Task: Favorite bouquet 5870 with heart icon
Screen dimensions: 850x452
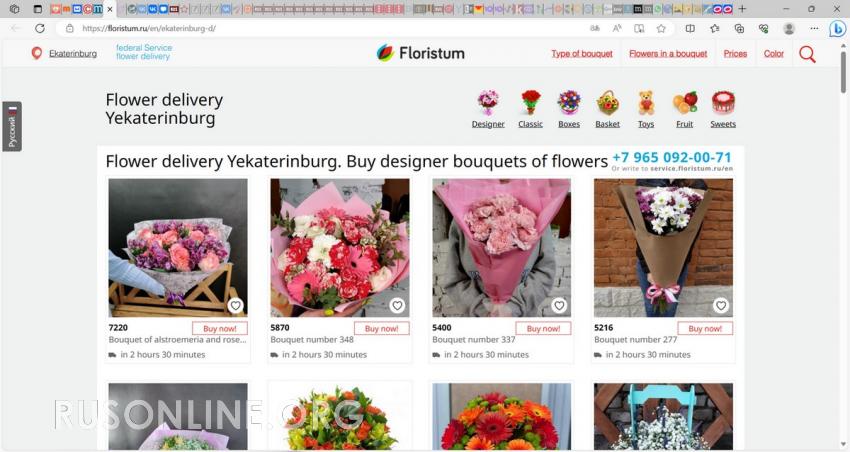Action: coord(397,306)
